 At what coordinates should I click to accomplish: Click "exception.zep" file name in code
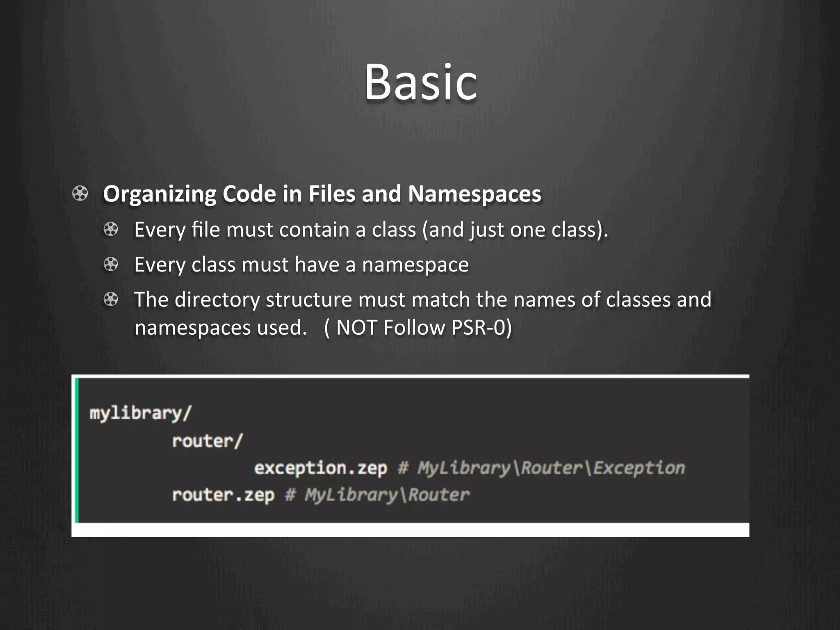tap(321, 468)
